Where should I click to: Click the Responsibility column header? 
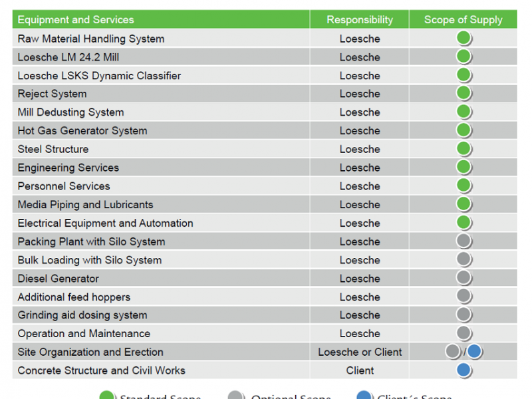click(360, 19)
